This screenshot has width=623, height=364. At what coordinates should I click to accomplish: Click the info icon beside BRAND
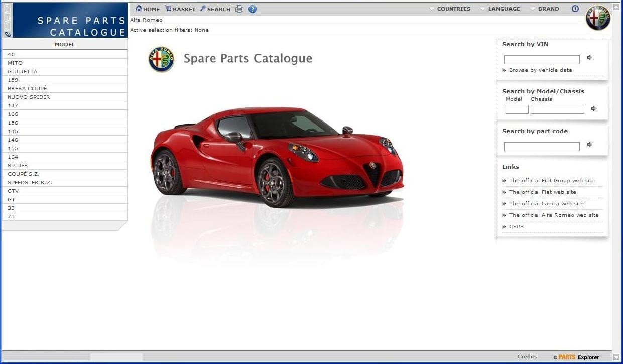(x=575, y=9)
